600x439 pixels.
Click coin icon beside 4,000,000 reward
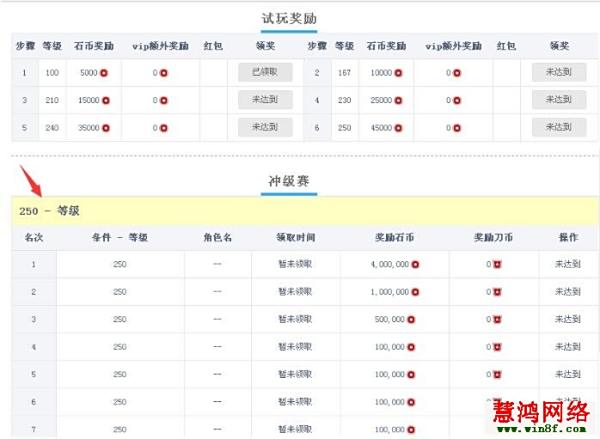tap(415, 264)
